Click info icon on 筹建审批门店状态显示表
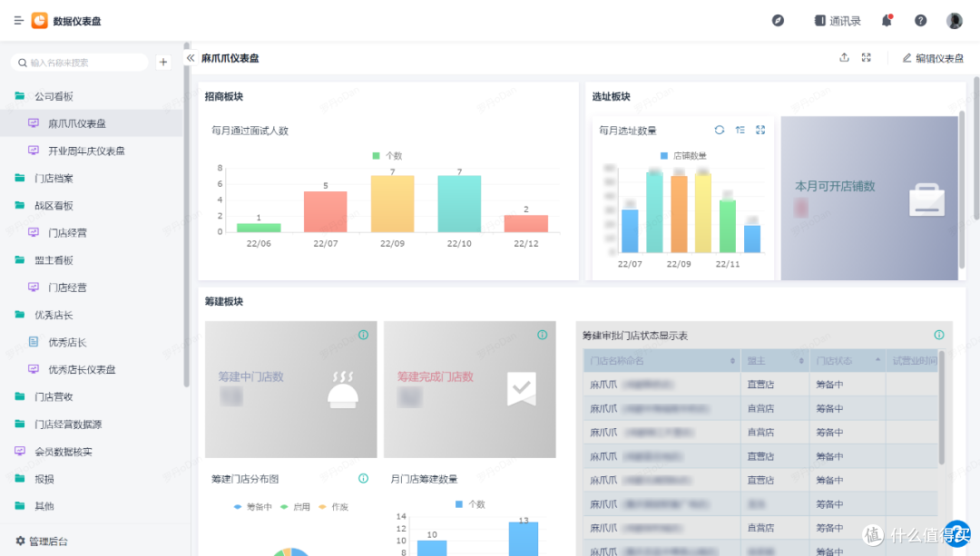980x556 pixels. [x=939, y=335]
